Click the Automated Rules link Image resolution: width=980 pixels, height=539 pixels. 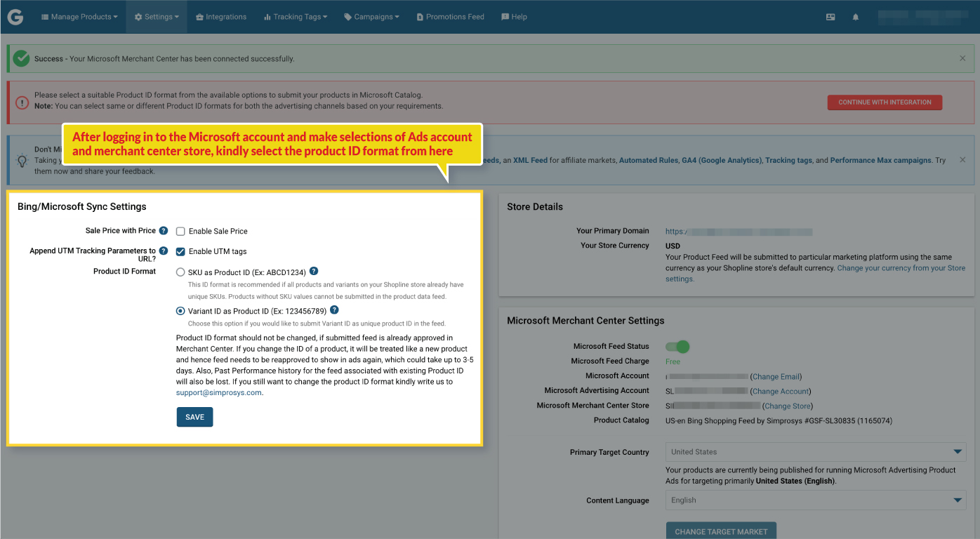coord(648,161)
